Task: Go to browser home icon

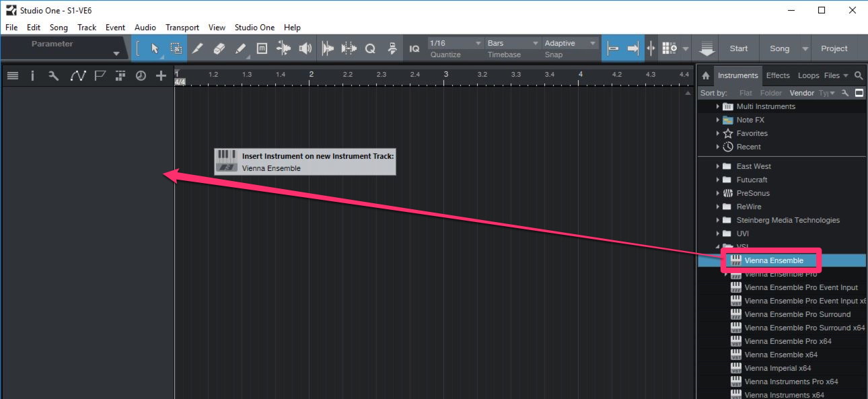Action: pyautogui.click(x=705, y=75)
